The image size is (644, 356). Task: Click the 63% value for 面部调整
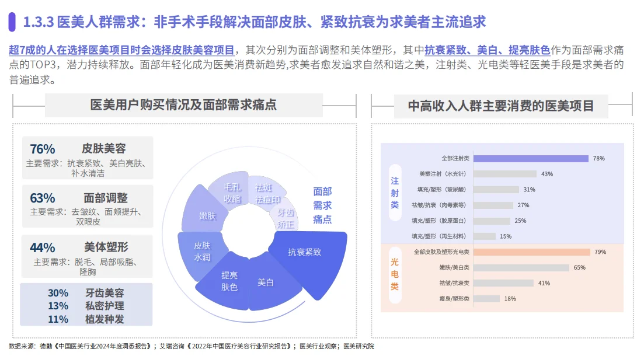coord(42,198)
